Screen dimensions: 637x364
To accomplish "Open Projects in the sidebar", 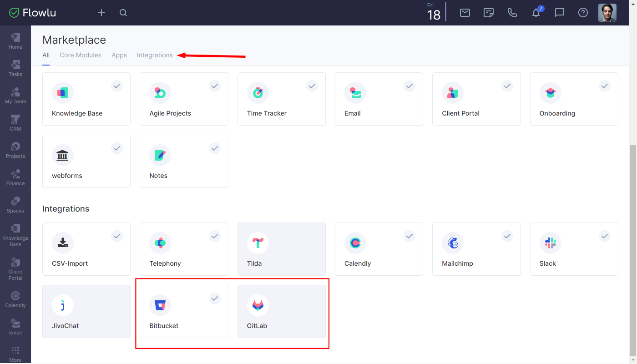I will 15,150.
